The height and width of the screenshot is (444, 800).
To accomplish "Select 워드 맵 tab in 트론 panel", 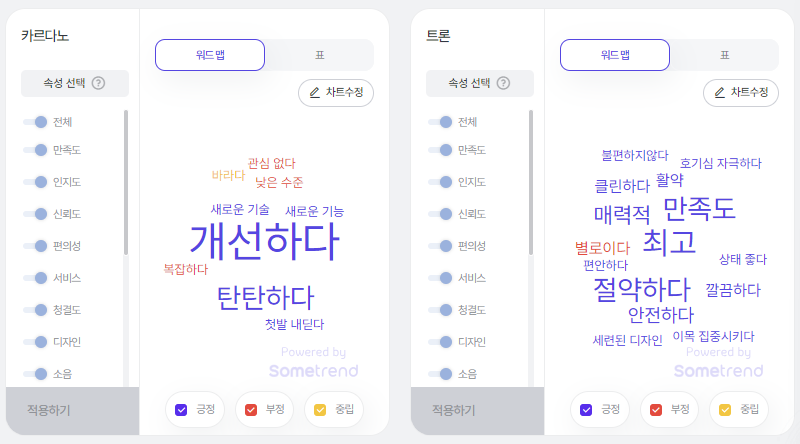I will click(615, 55).
